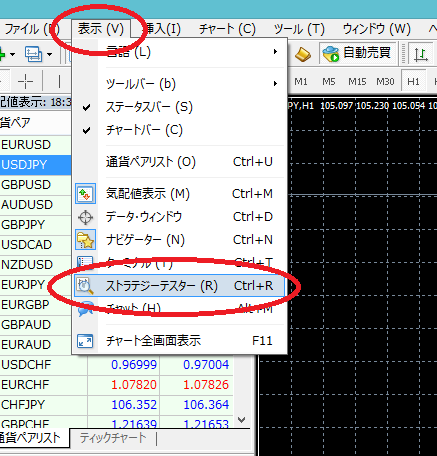Open the profiles dropdown arrow
This screenshot has width=437, height=456.
pos(50,54)
